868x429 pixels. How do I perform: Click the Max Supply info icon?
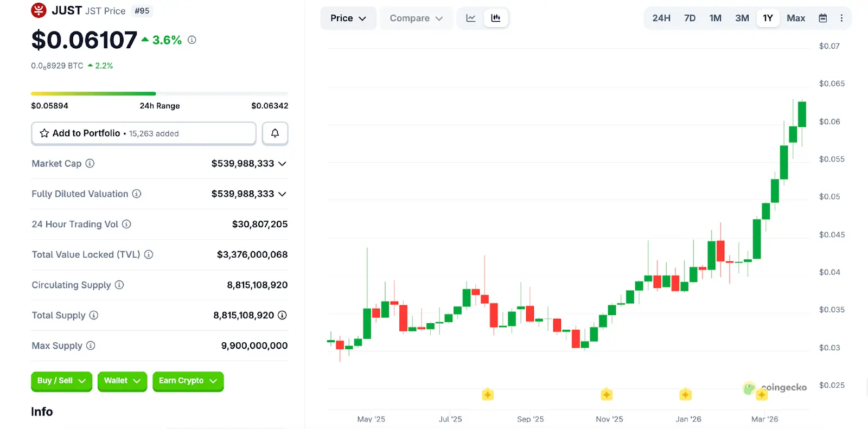(x=91, y=345)
